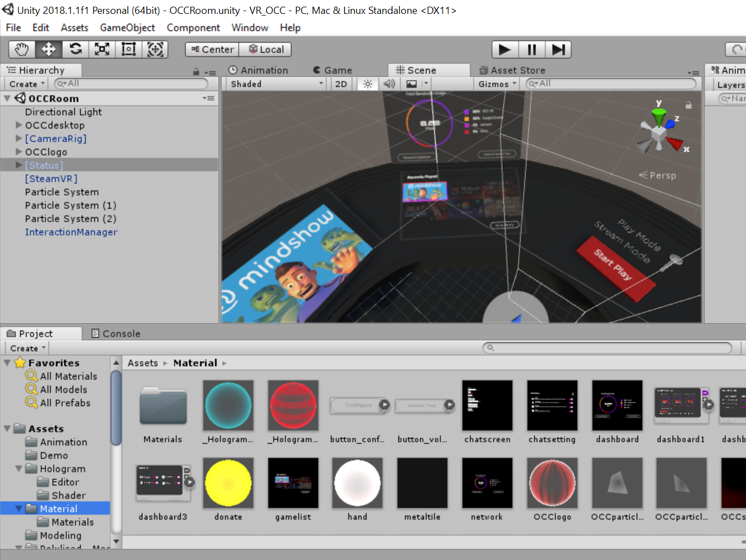Start Play mode
This screenshot has height=560, width=746.
coord(505,49)
